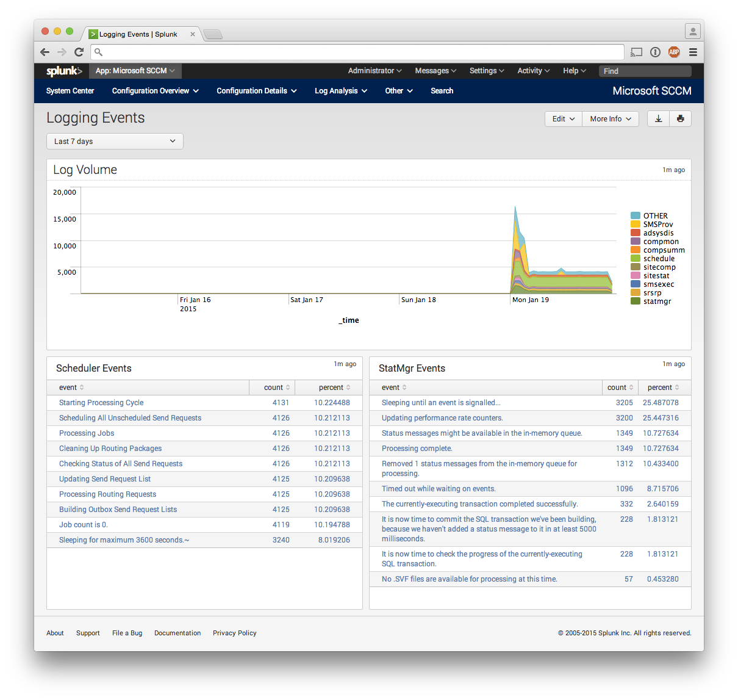Open Documentation footer link
The height and width of the screenshot is (700, 738).
pos(177,633)
